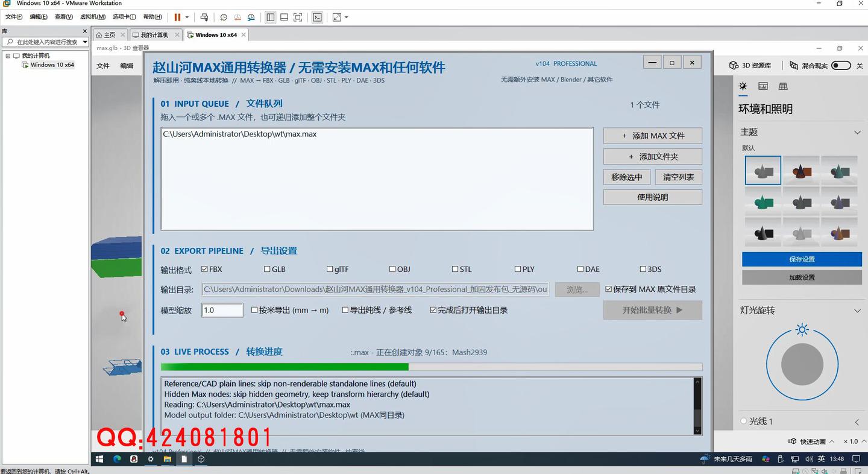The width and height of the screenshot is (868, 474).
Task: Open the library search dropdown arrow
Action: (84, 42)
